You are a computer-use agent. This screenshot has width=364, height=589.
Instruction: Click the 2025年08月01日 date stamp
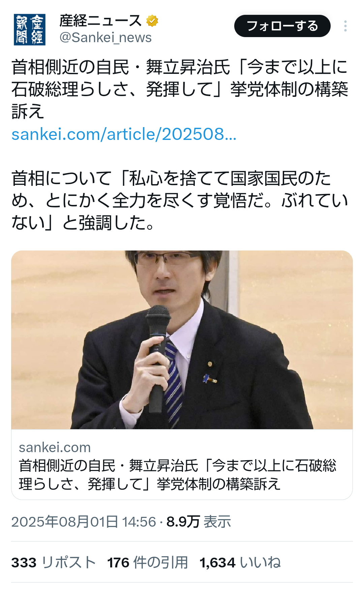pos(65,522)
